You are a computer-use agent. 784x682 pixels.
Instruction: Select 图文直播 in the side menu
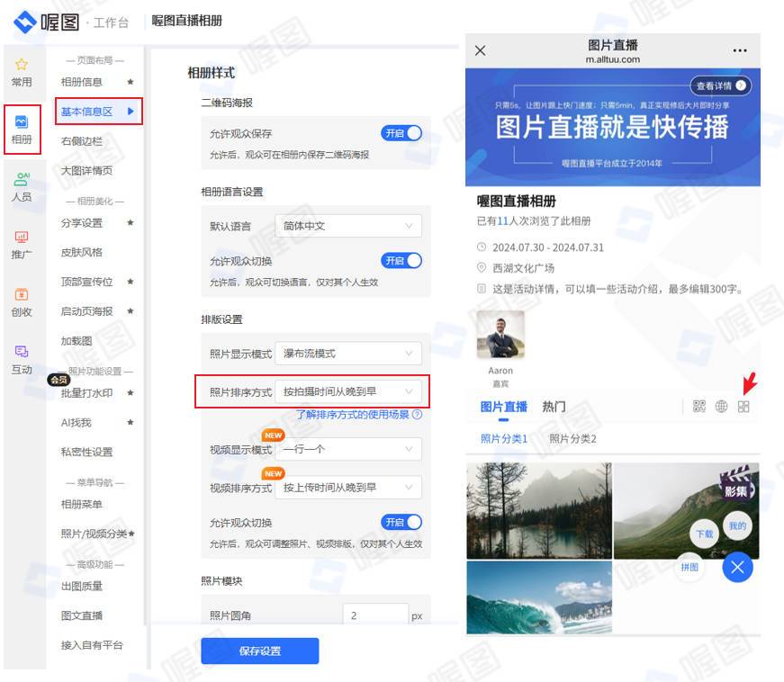[x=82, y=615]
